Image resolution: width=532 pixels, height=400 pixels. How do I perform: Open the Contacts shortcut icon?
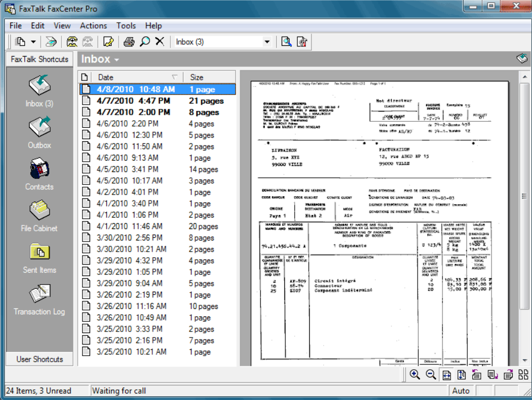coord(39,168)
